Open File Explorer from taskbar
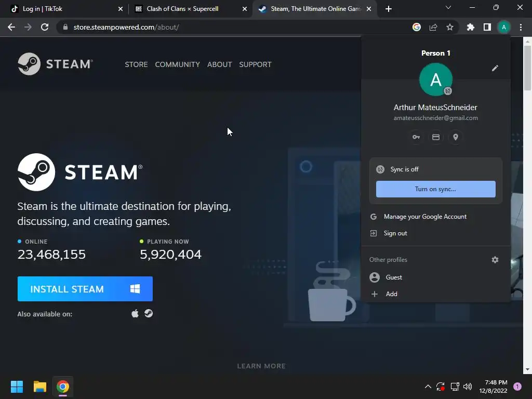Viewport: 532px width, 399px height. tap(39, 387)
